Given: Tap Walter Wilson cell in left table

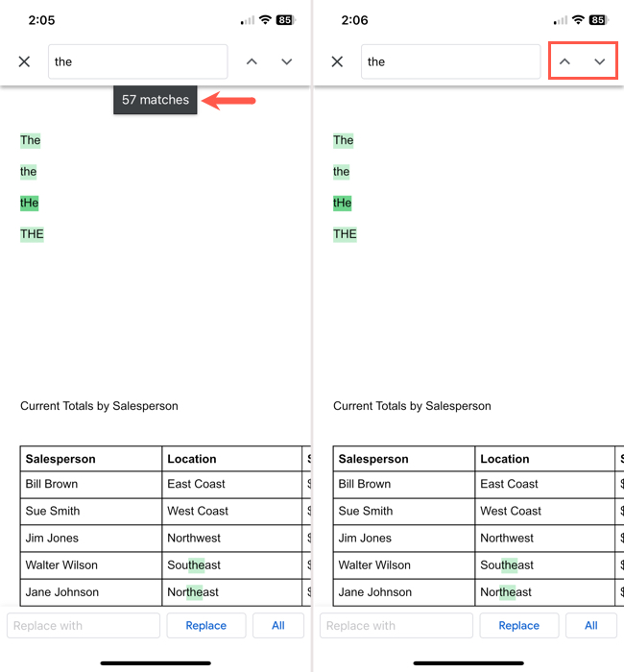Looking at the screenshot, I should coord(91,564).
